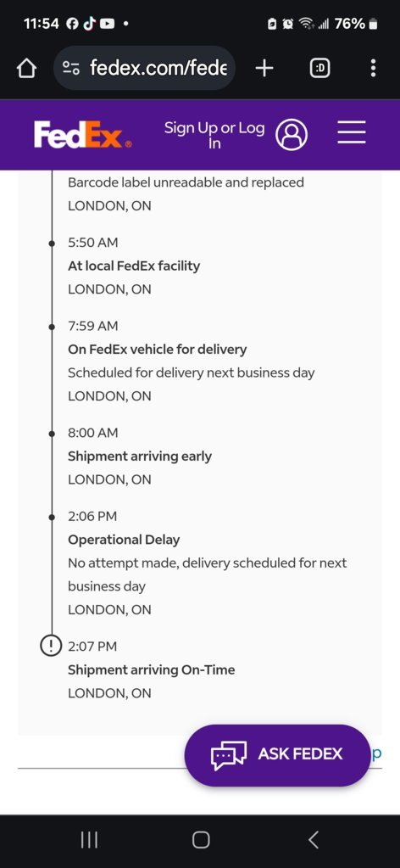Select the 8:00 AM timeline dot
The width and height of the screenshot is (400, 868).
tap(52, 434)
